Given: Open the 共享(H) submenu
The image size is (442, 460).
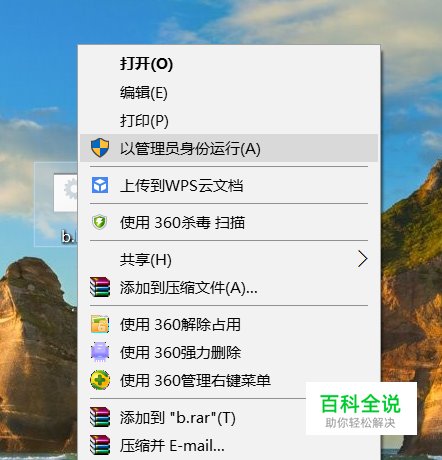Looking at the screenshot, I should 229,259.
